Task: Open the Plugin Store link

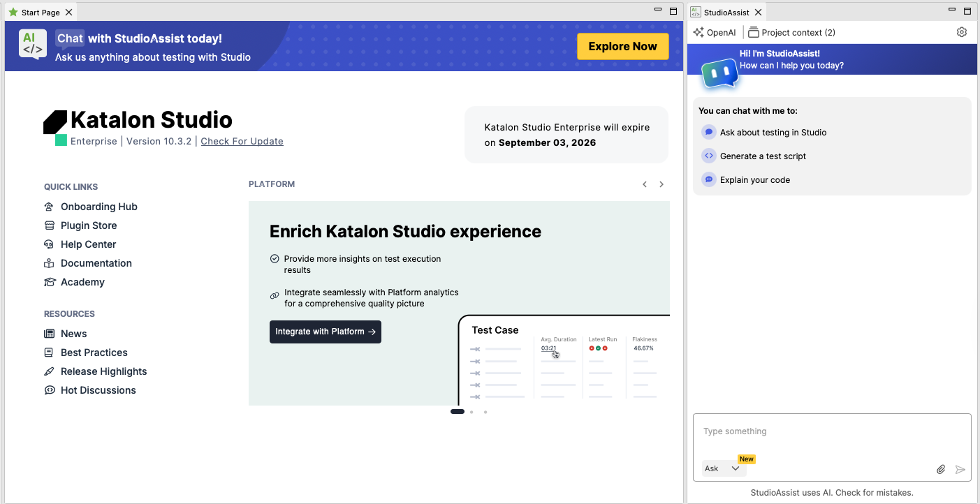Action: coord(89,225)
